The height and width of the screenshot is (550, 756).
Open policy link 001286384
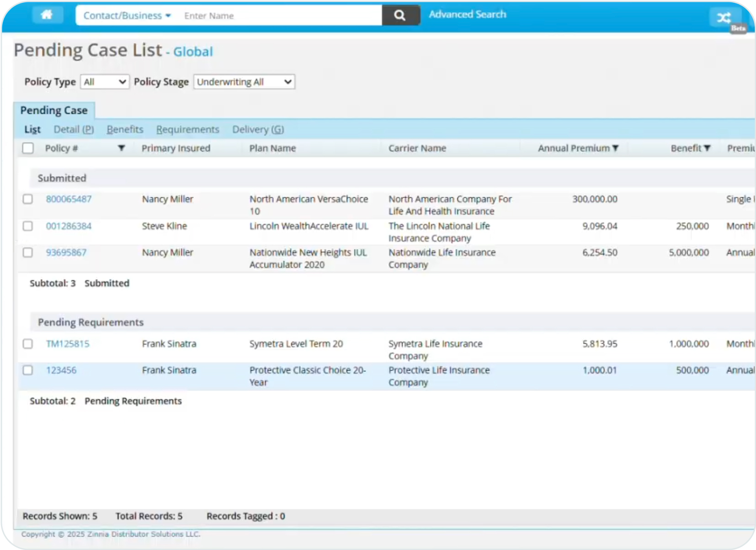(x=69, y=226)
